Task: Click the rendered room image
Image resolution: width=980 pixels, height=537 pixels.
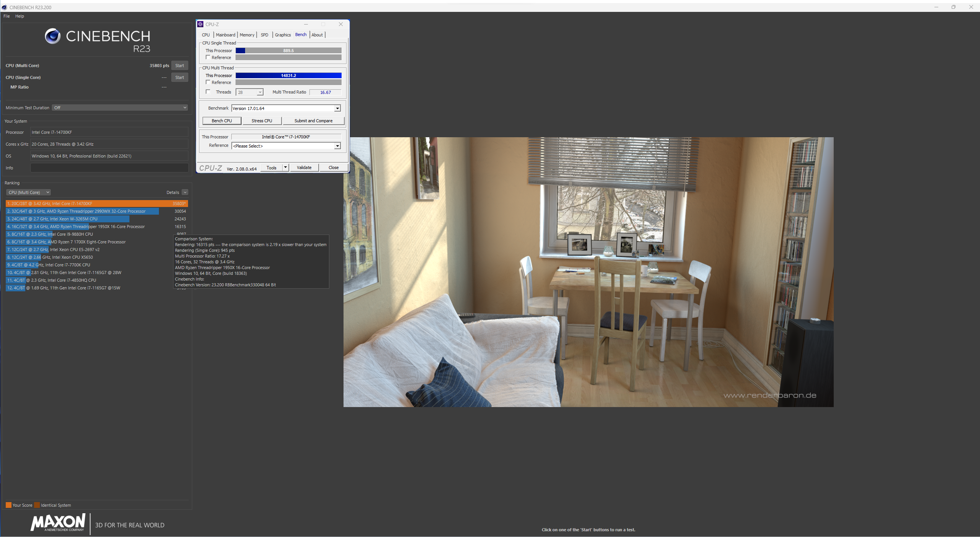Action: (588, 272)
